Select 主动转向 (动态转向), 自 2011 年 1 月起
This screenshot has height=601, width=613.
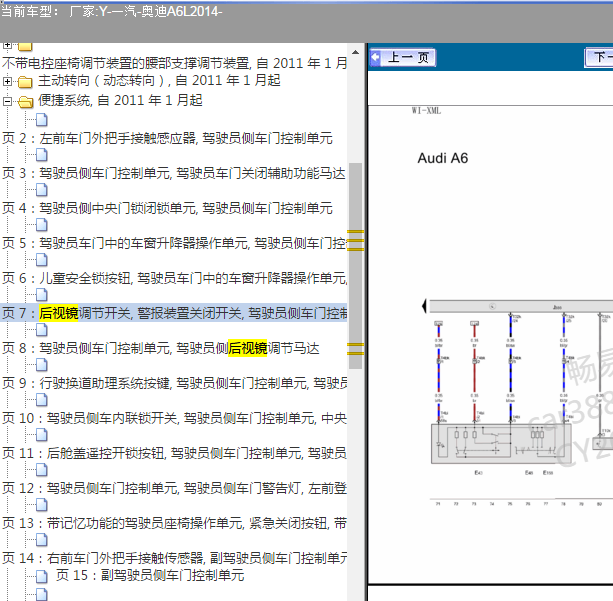click(160, 81)
